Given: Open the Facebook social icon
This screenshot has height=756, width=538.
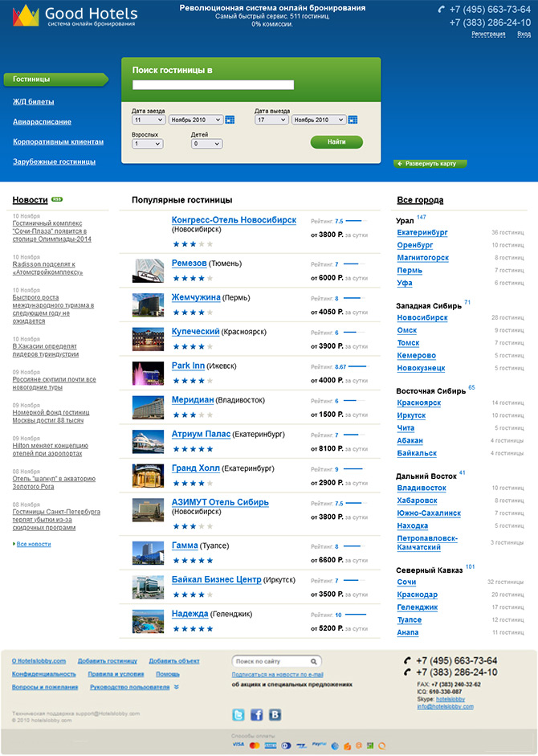Looking at the screenshot, I should click(x=256, y=714).
